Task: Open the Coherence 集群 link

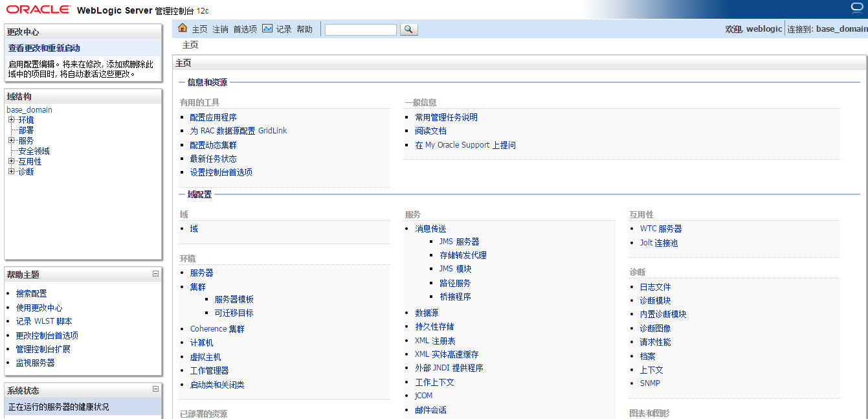Action: point(217,329)
